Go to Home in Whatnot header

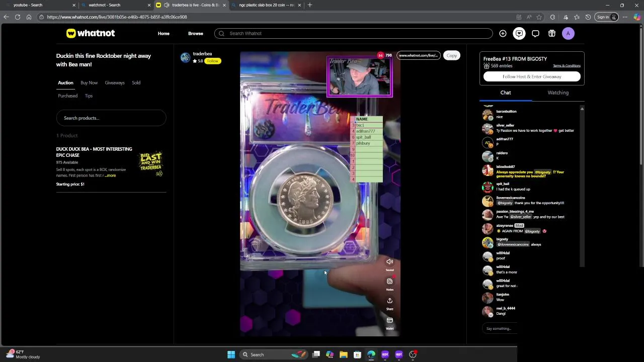coord(164,33)
